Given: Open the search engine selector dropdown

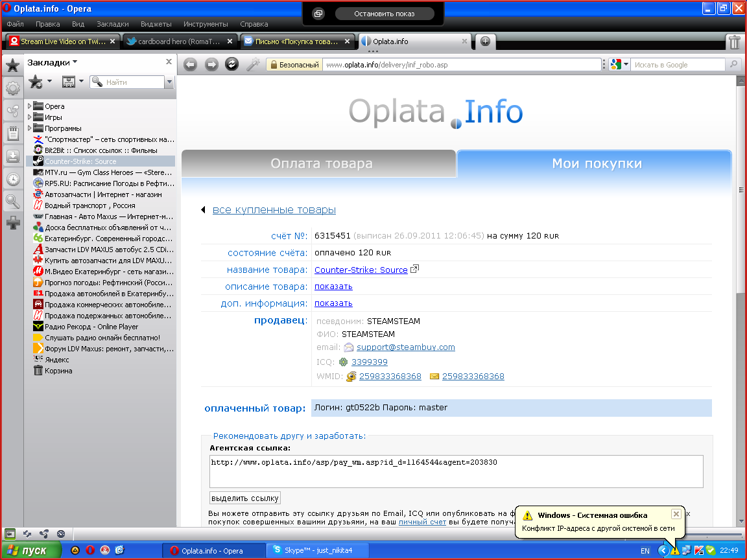Looking at the screenshot, I should pos(626,64).
